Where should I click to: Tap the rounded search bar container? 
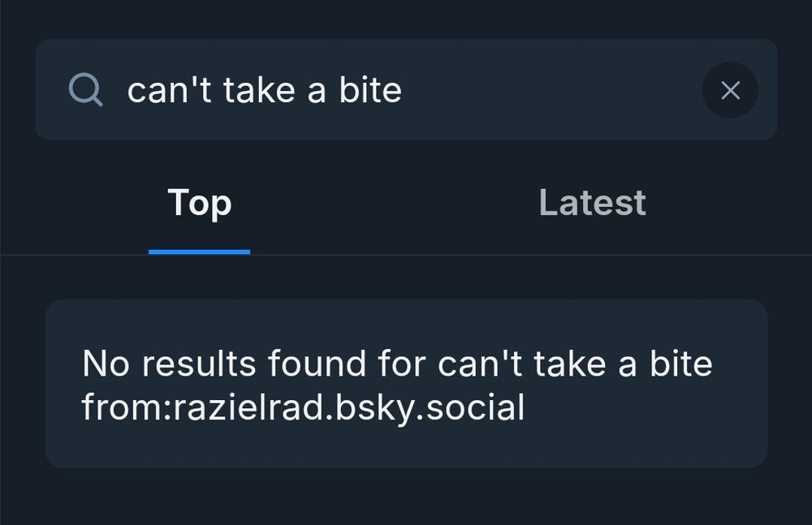click(x=406, y=89)
